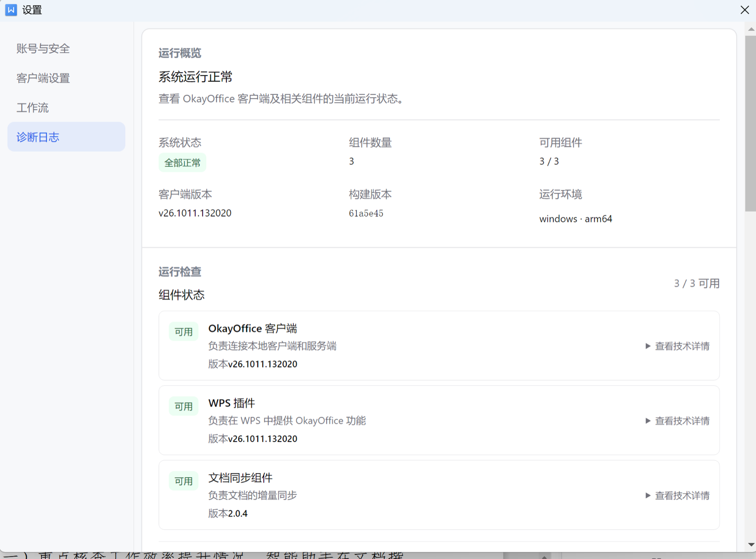Click the 3 / 3 可用 summary text
The height and width of the screenshot is (559, 756).
[696, 283]
